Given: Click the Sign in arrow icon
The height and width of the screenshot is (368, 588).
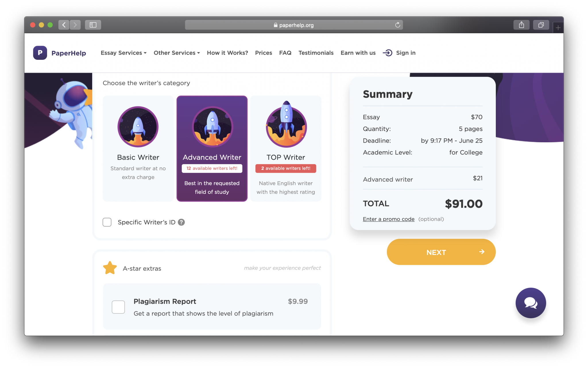Looking at the screenshot, I should pos(387,53).
